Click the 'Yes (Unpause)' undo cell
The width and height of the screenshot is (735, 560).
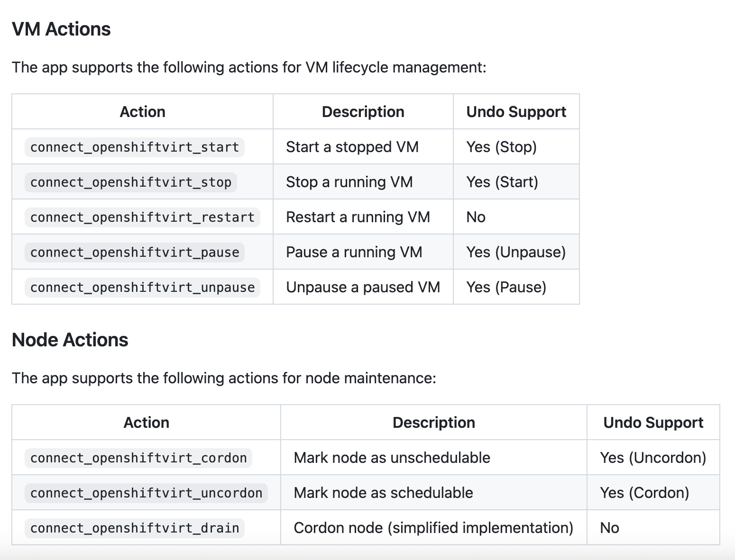pos(516,252)
